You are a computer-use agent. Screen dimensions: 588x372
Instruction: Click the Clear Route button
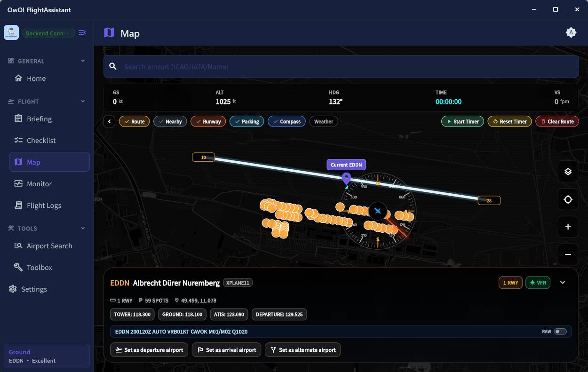coord(557,121)
